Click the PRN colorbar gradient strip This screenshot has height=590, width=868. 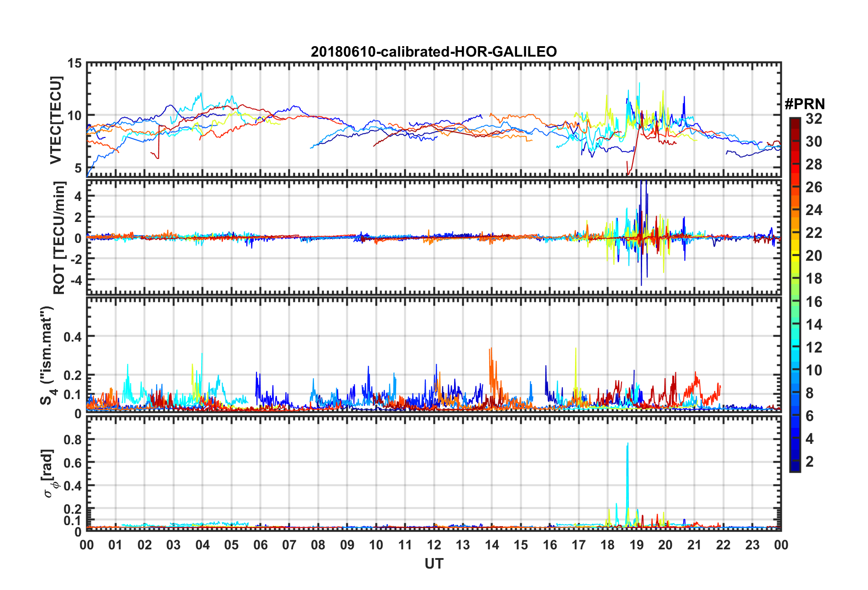[795, 295]
